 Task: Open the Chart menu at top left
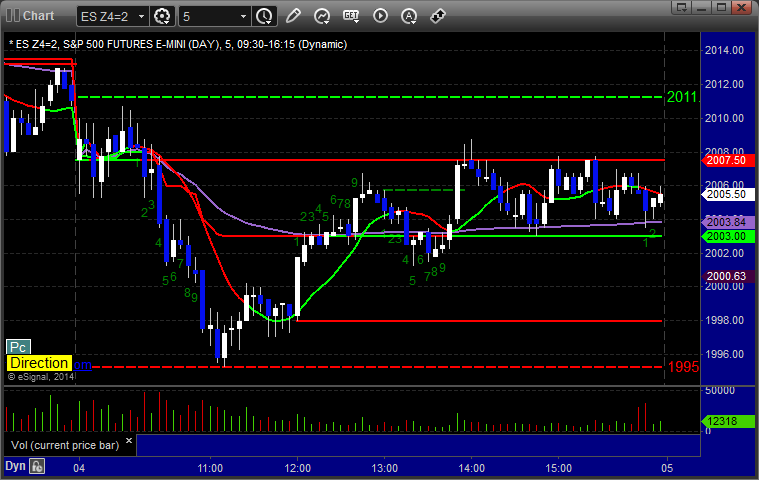30,15
